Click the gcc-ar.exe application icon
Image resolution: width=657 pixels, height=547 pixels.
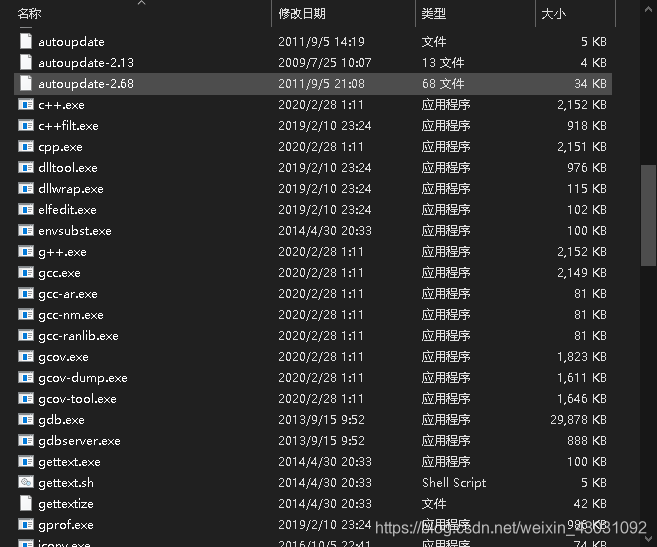(26, 293)
